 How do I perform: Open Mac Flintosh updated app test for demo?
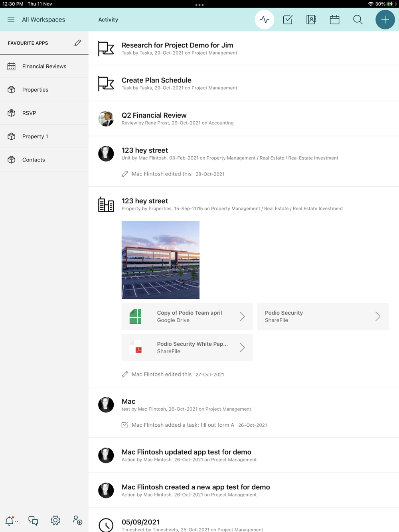(x=244, y=455)
